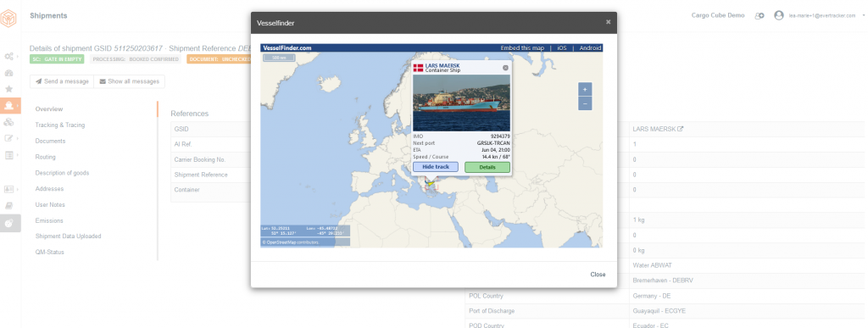This screenshot has height=328, width=868.
Task: Click the ship popup's round close icon
Action: (505, 68)
